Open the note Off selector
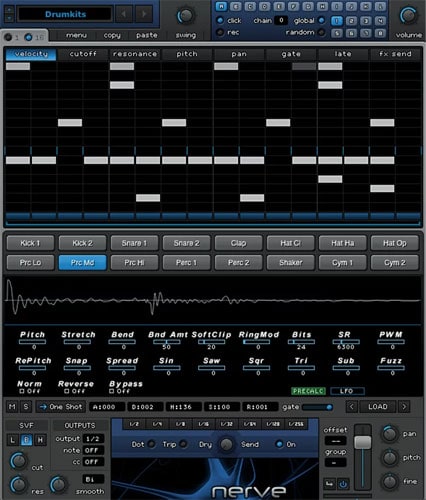The height and width of the screenshot is (500, 426). point(93,450)
